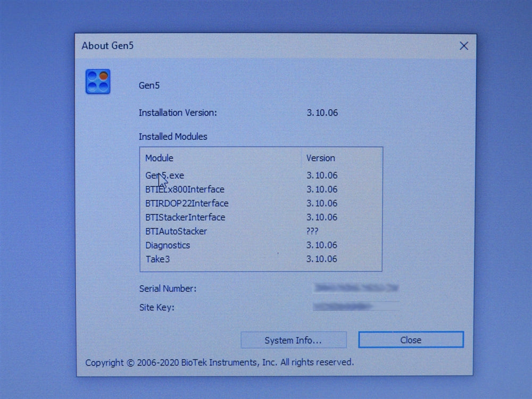Click the Installed Modules label
Screen dimensions: 532x399
(173, 136)
